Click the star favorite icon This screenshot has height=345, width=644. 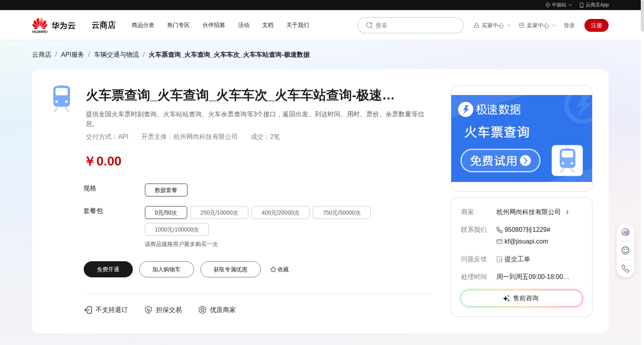coord(273,269)
